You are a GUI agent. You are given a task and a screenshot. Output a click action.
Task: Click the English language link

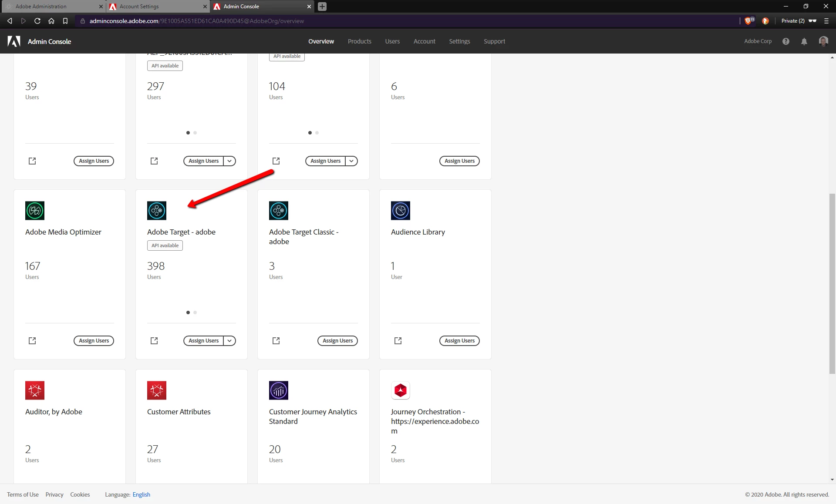click(x=141, y=495)
